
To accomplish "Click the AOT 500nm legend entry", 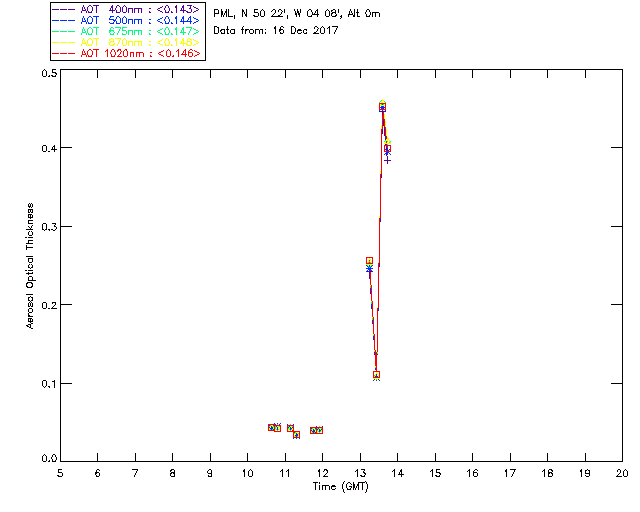I will [127, 20].
